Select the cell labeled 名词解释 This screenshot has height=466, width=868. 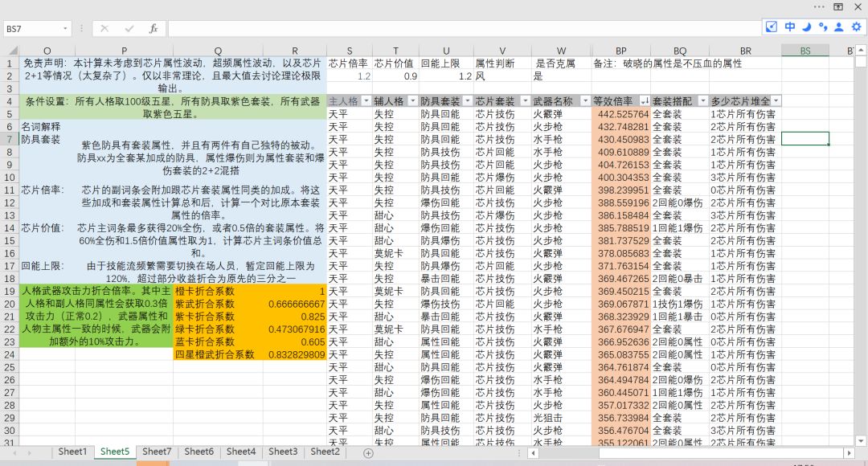click(x=47, y=127)
